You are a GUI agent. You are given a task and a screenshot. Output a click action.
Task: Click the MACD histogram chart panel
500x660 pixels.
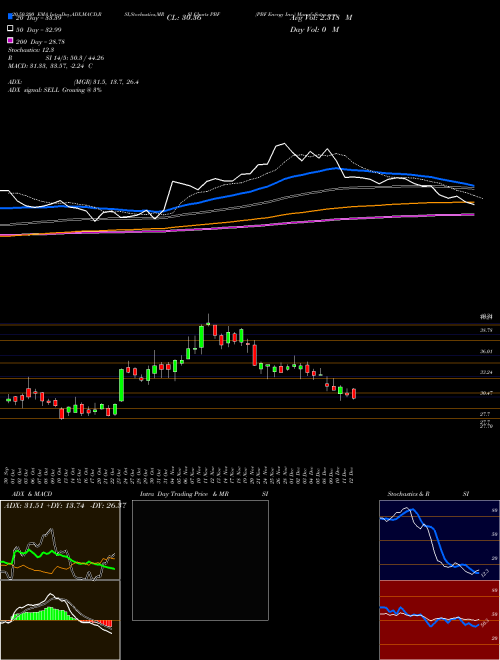60,620
